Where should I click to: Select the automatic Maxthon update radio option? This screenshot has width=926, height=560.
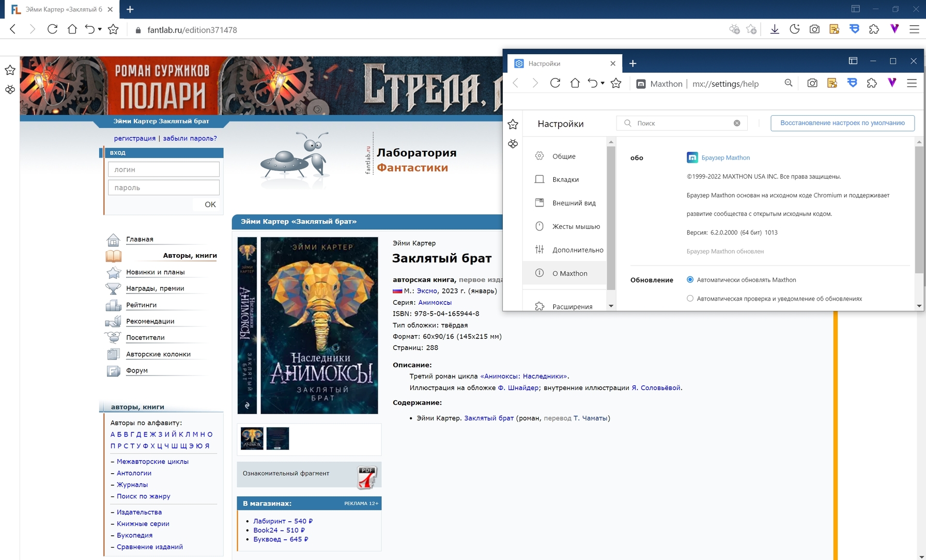click(690, 279)
